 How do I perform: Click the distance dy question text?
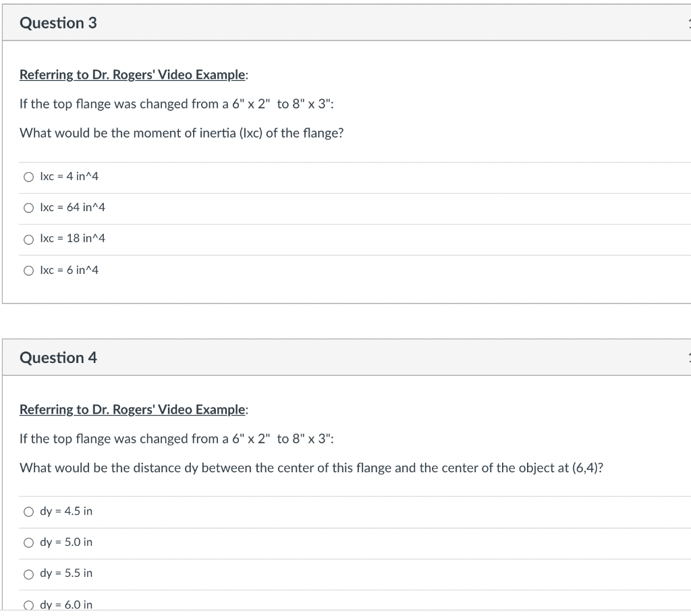pyautogui.click(x=311, y=468)
